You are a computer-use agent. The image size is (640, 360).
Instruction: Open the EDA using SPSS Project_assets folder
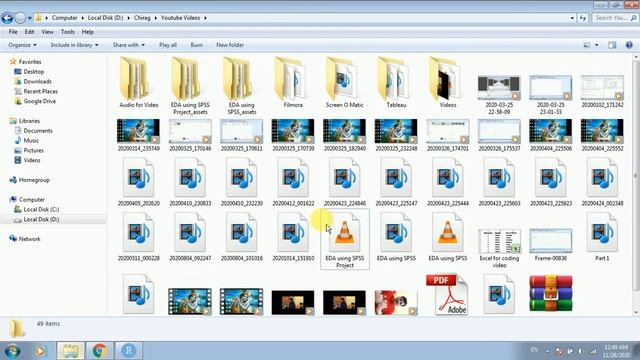click(x=190, y=86)
